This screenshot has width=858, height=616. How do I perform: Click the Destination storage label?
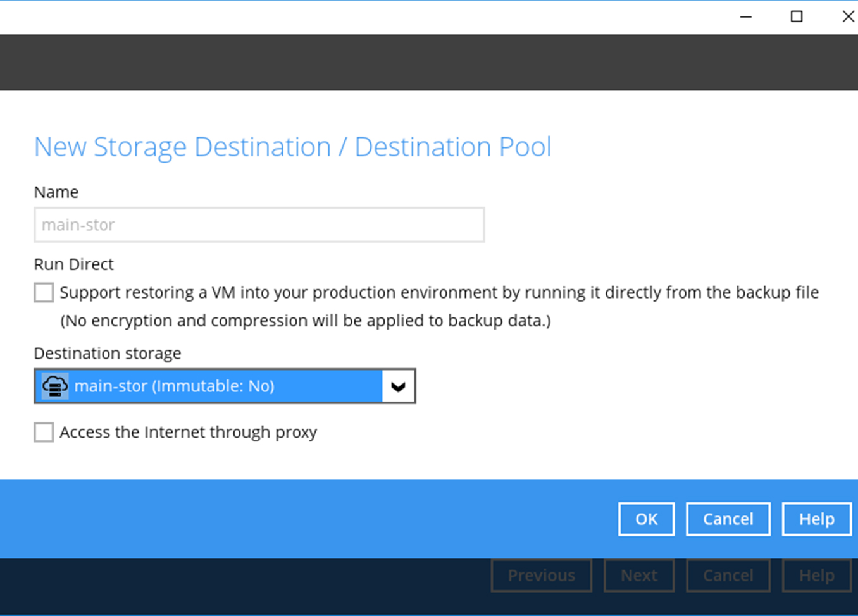[107, 353]
